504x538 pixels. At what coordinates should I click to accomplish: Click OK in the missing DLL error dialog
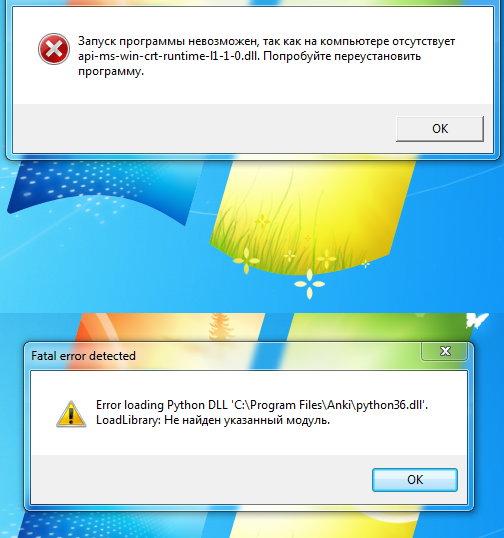coord(440,129)
